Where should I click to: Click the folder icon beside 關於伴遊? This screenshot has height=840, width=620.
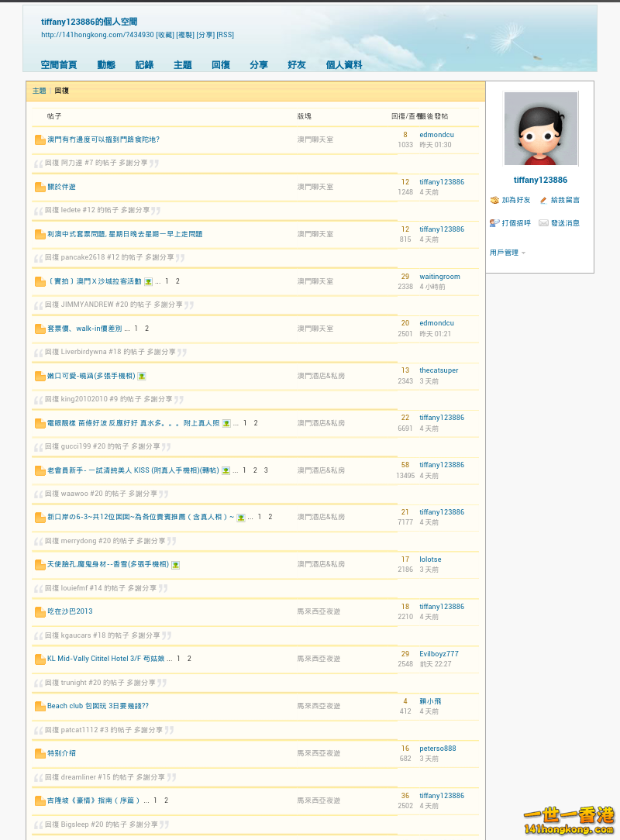click(40, 187)
